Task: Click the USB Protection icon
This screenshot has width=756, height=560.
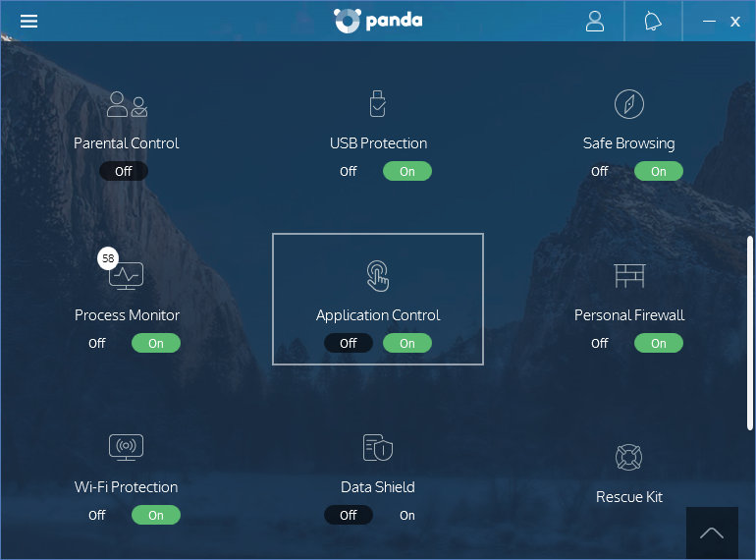Action: [378, 104]
